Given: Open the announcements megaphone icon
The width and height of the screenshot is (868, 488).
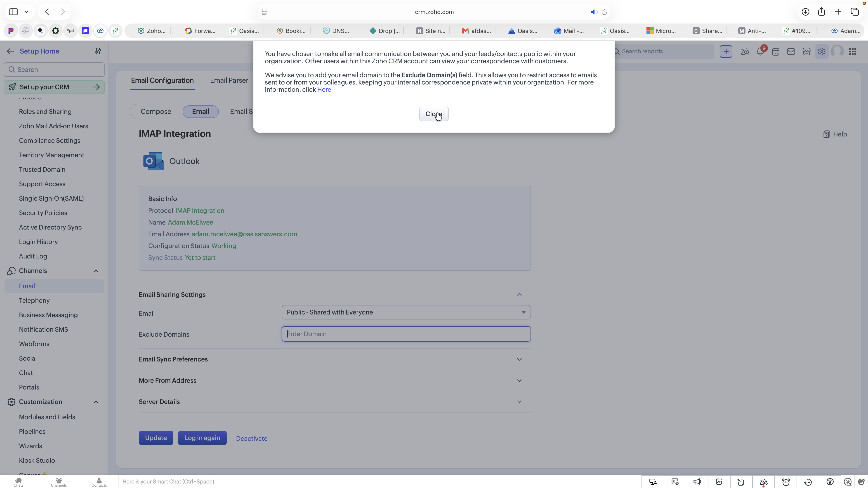Looking at the screenshot, I should point(697,482).
